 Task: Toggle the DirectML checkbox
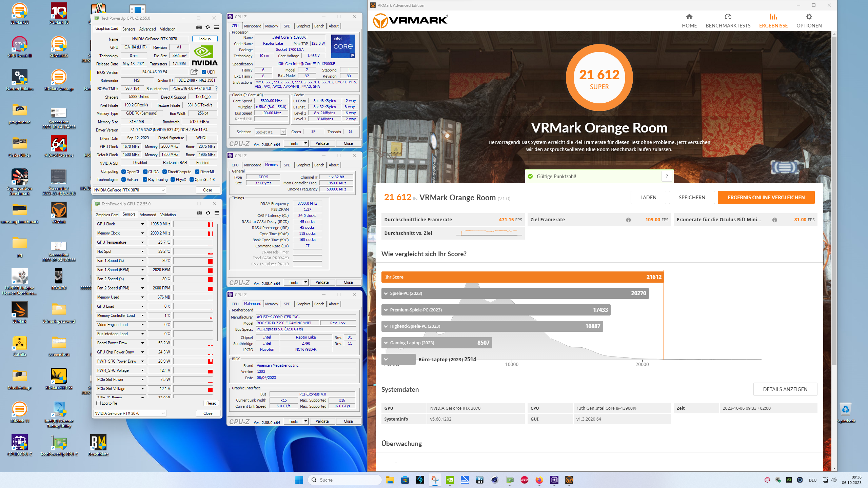tap(197, 172)
